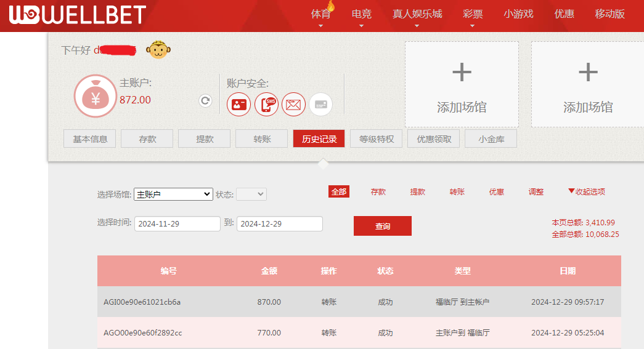Viewport: 644px width, 349px height.
Task: Open the 真人娱乐城 live casino menu
Action: [417, 14]
